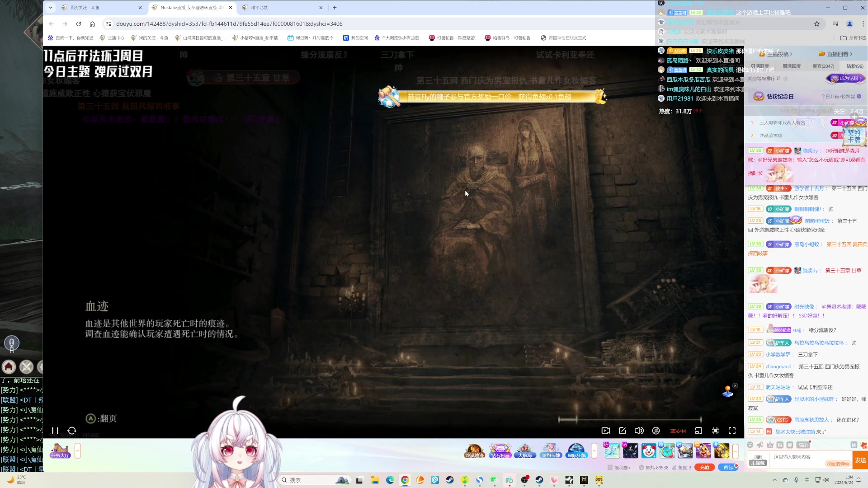The height and width of the screenshot is (488, 868).
Task: Open File Explorer from the taskbar
Action: click(x=375, y=480)
